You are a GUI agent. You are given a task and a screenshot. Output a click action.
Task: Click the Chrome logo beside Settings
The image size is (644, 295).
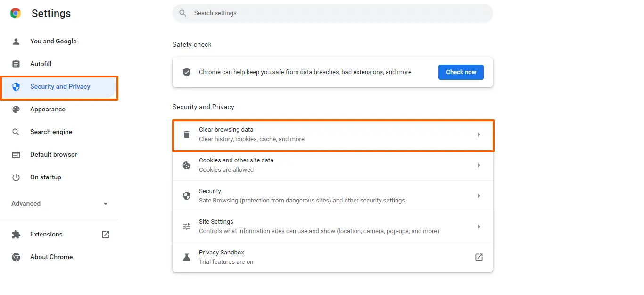coord(16,13)
